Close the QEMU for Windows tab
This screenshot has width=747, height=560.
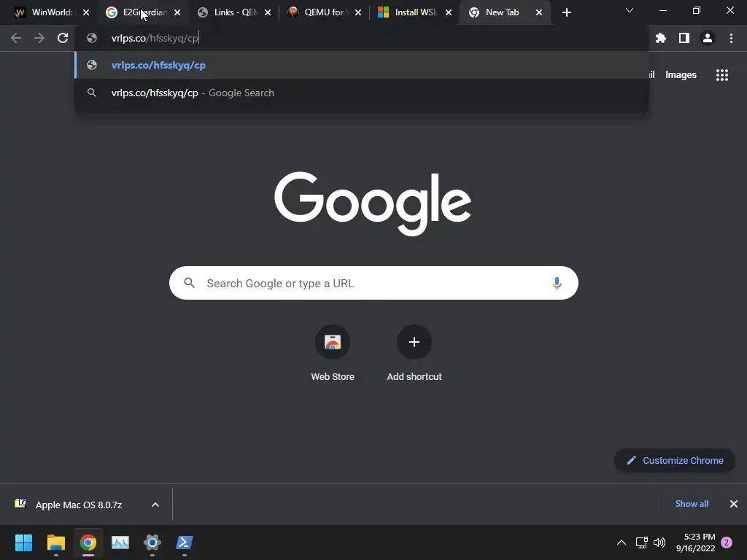pyautogui.click(x=358, y=12)
